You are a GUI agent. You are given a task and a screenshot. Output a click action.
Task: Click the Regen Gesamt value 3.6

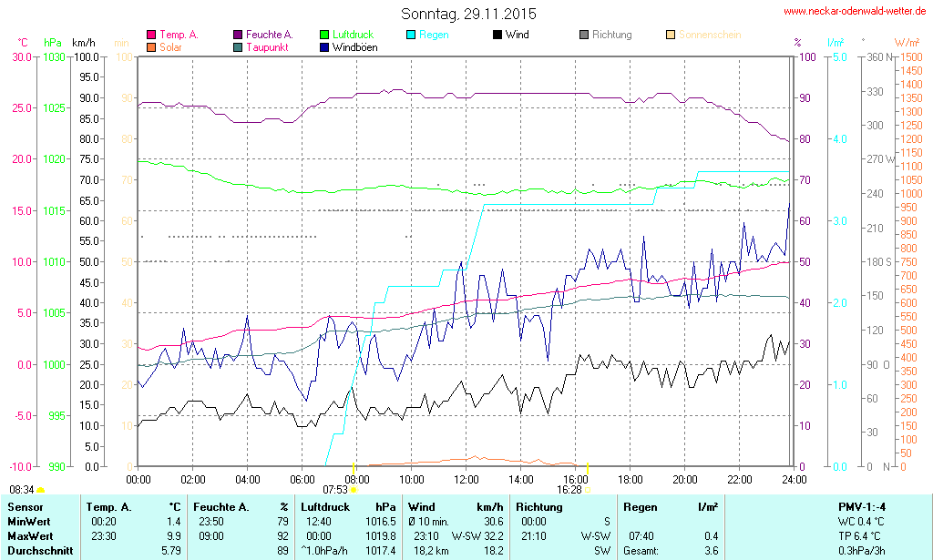(x=710, y=550)
